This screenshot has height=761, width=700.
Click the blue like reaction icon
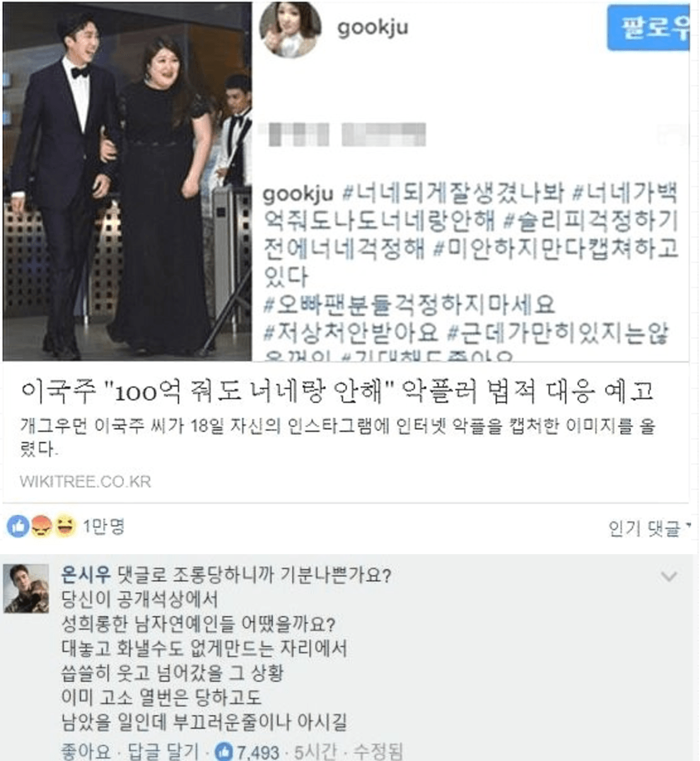tap(18, 526)
